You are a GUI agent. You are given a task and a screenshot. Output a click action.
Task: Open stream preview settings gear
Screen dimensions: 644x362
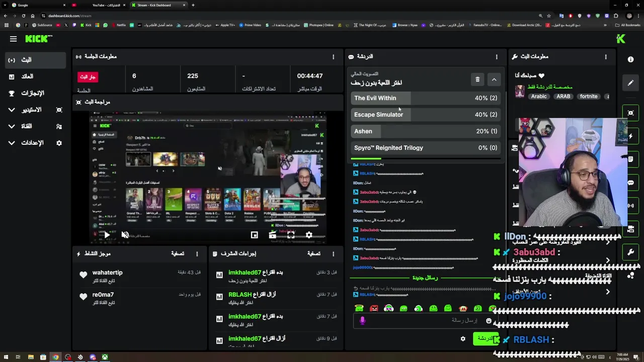(x=309, y=235)
